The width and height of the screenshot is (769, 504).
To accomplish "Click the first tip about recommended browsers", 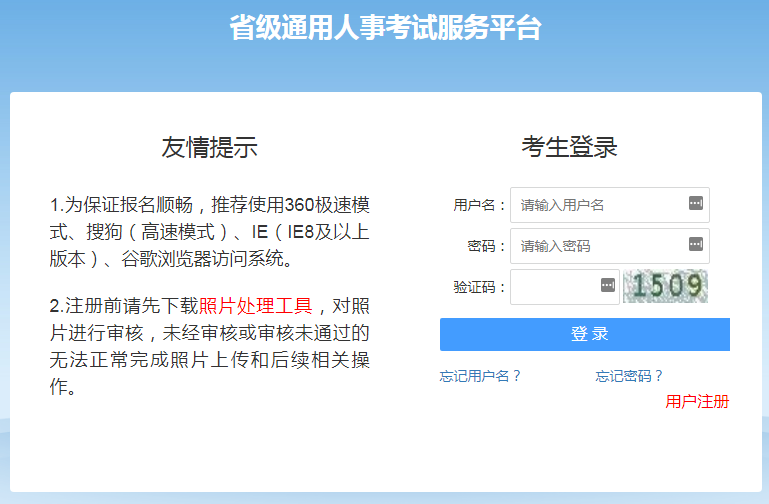I will pos(210,232).
